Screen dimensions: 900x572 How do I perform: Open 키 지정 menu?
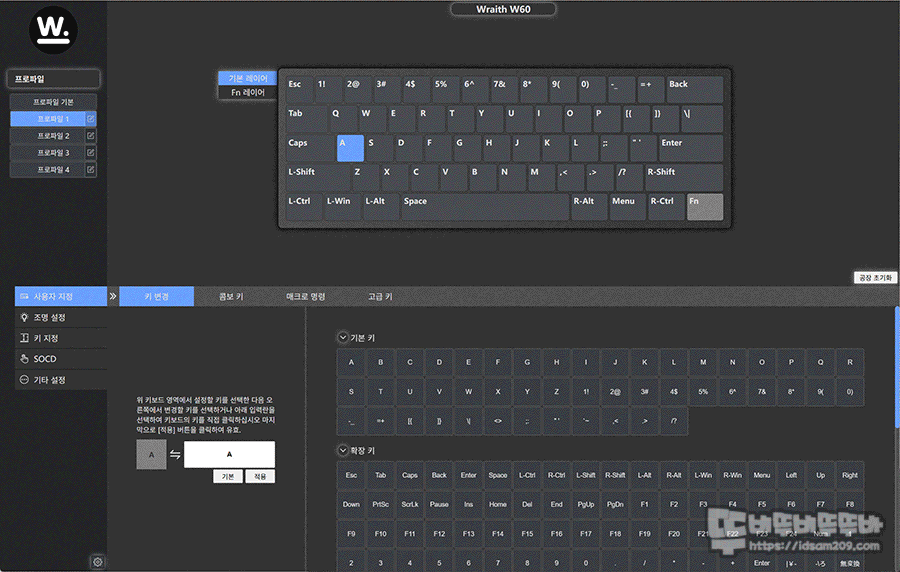pos(61,338)
